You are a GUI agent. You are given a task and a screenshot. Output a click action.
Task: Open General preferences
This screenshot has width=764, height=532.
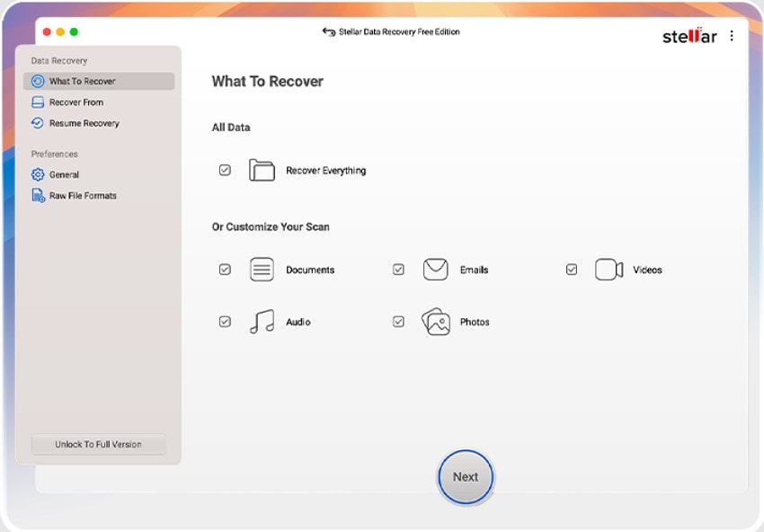coord(99,174)
